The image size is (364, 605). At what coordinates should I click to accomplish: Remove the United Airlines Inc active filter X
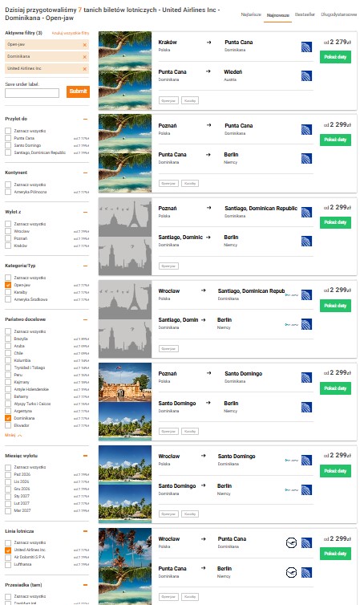(85, 69)
